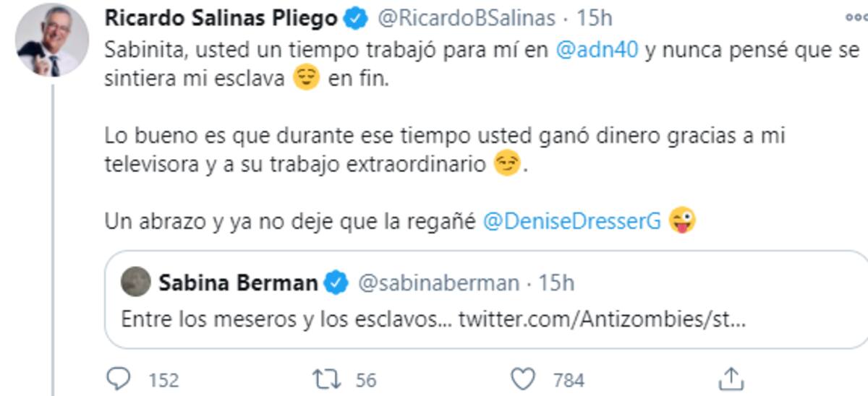Viewport: 868px width, 396px height.
Task: Click the 784 likes count
Action: click(x=569, y=380)
